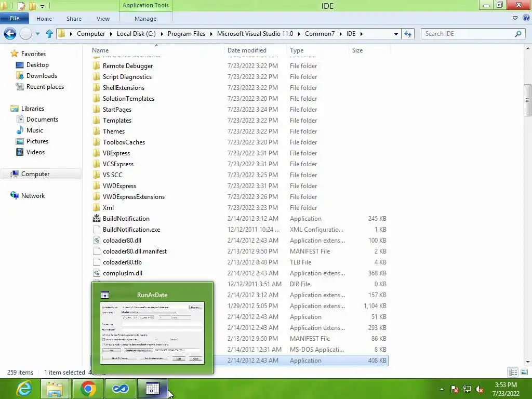
Task: Select the Remote Debugger folder icon
Action: [x=97, y=65]
